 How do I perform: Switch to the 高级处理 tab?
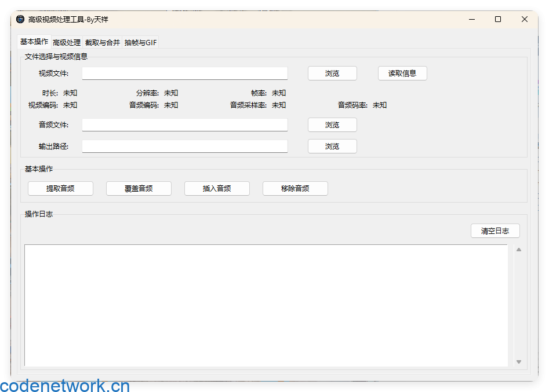66,42
